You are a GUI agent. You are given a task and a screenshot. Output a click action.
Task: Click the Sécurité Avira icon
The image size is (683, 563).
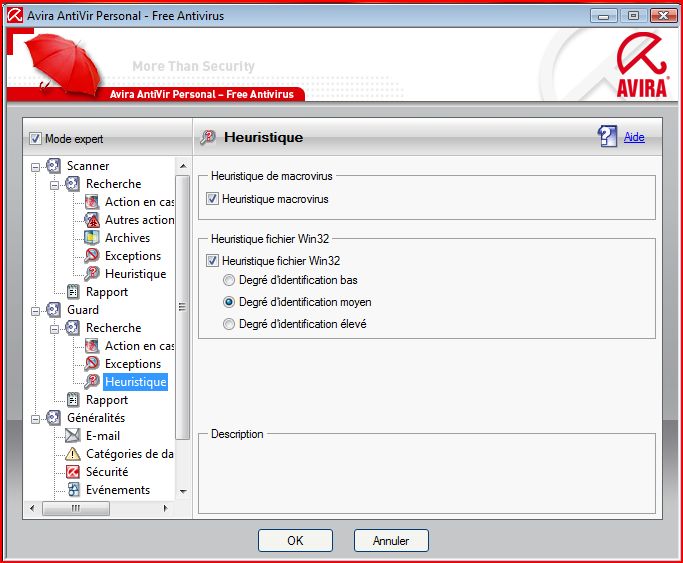72,472
